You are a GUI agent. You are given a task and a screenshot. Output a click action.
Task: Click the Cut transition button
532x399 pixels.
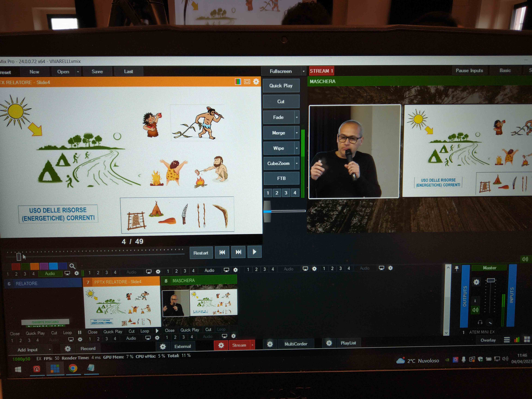click(x=281, y=101)
